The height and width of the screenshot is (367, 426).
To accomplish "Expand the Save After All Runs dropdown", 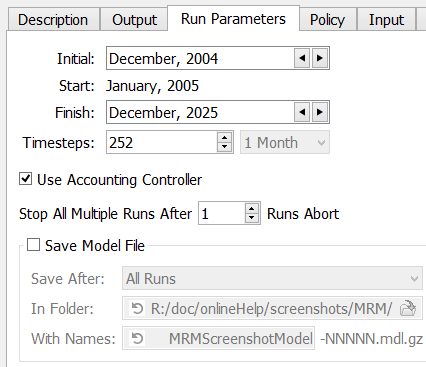I will click(x=272, y=278).
